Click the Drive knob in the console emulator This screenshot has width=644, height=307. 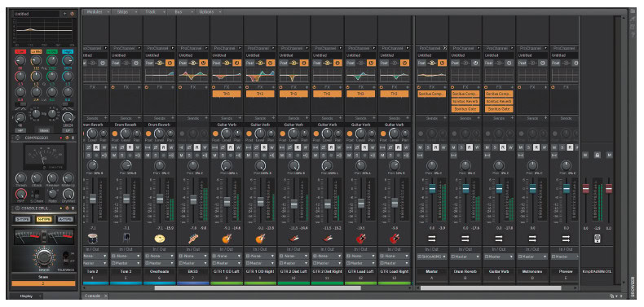click(43, 257)
